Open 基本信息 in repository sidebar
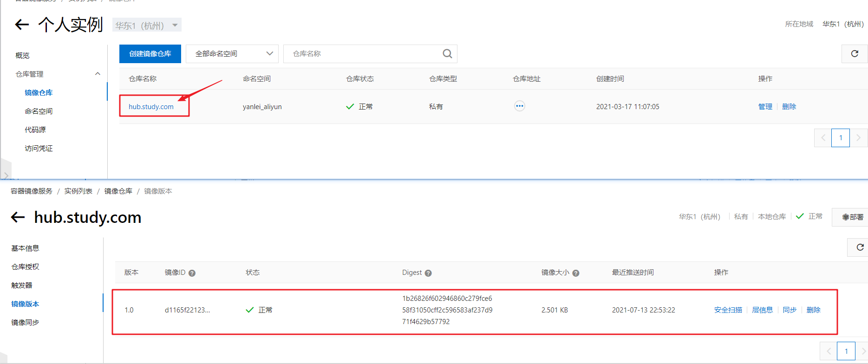This screenshot has width=868, height=364. tap(25, 248)
